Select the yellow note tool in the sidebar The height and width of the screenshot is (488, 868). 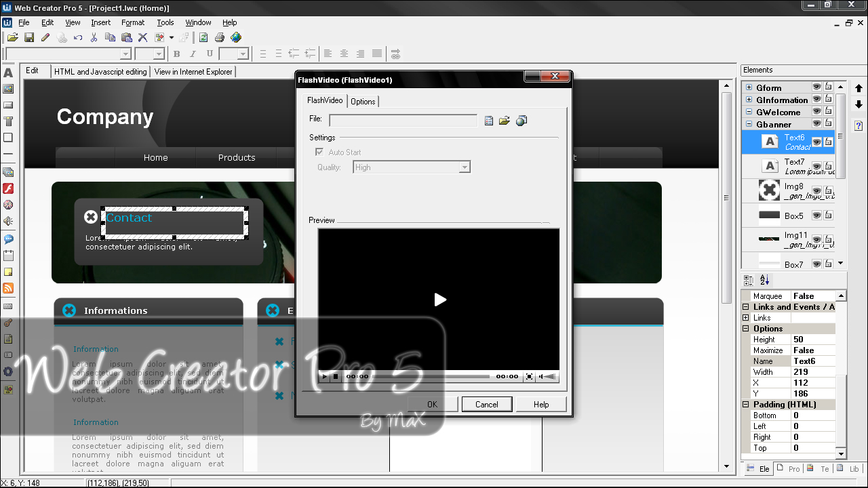pos(8,272)
